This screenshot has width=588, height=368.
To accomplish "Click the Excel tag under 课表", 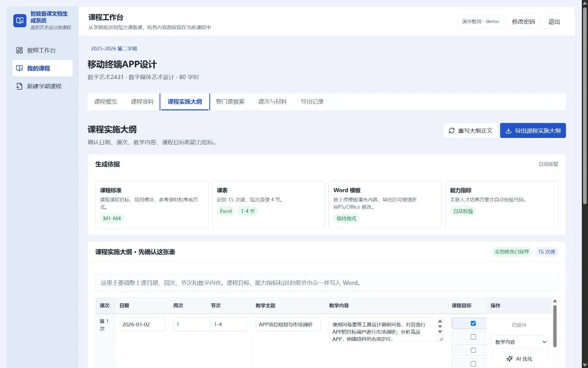I will (x=226, y=211).
